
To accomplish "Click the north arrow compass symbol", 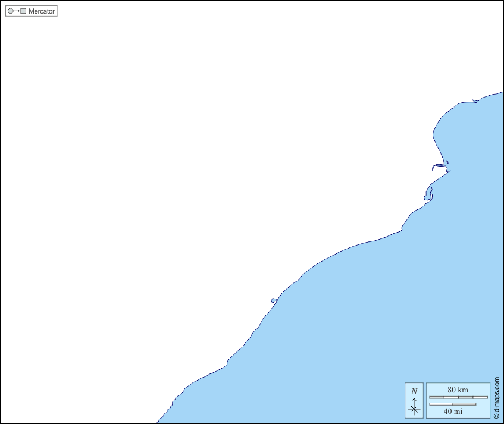I will coord(414,404).
